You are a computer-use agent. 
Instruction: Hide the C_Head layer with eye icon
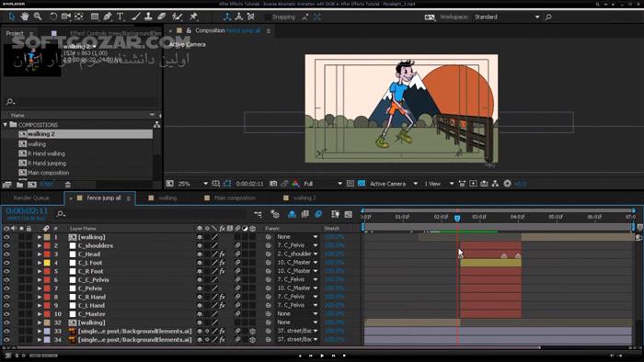pyautogui.click(x=6, y=255)
